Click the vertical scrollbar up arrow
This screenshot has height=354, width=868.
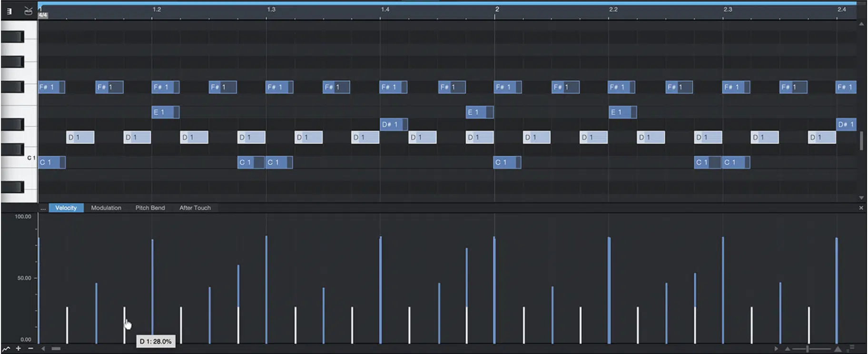(861, 24)
